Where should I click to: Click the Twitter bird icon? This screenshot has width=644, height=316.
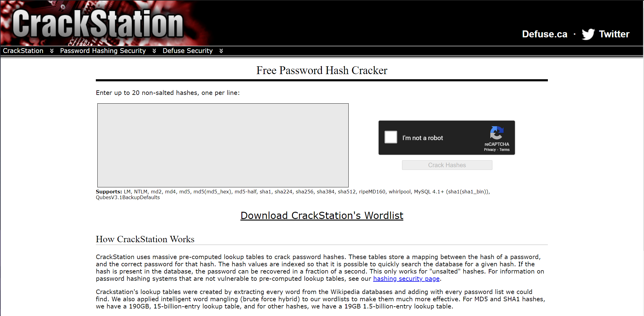[588, 34]
